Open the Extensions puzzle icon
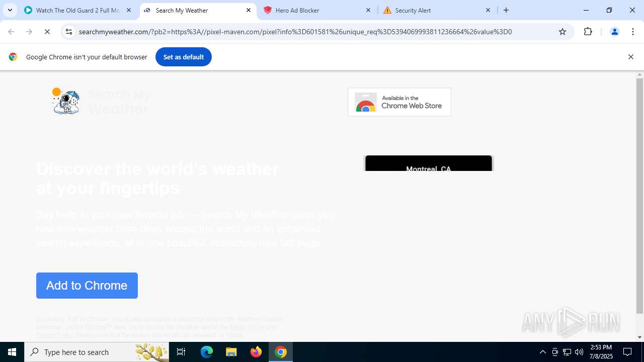The width and height of the screenshot is (644, 362). [x=588, y=32]
